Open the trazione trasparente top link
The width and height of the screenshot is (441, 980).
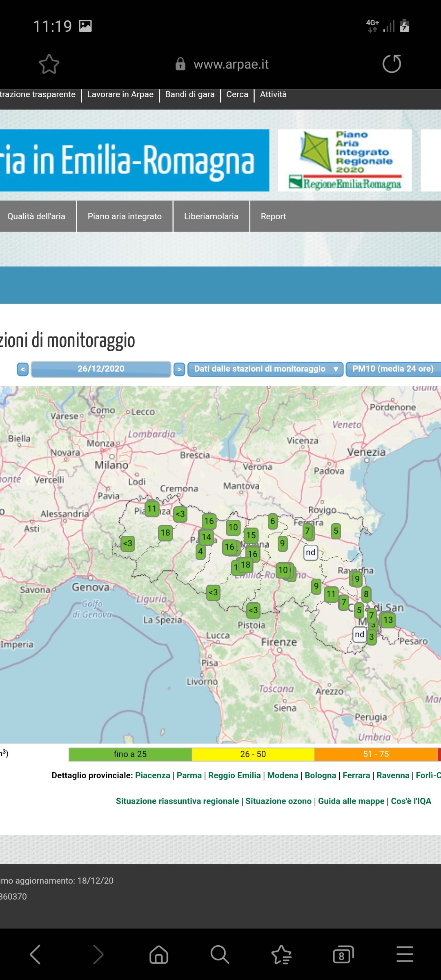click(38, 94)
